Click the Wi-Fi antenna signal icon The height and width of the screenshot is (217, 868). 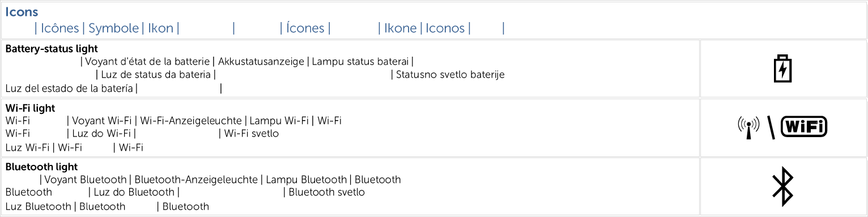coord(748,127)
